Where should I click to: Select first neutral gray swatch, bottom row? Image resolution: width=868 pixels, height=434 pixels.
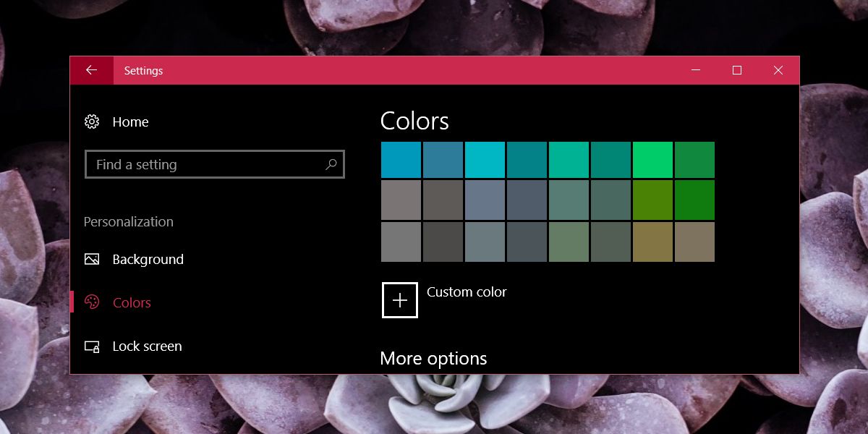(x=401, y=242)
